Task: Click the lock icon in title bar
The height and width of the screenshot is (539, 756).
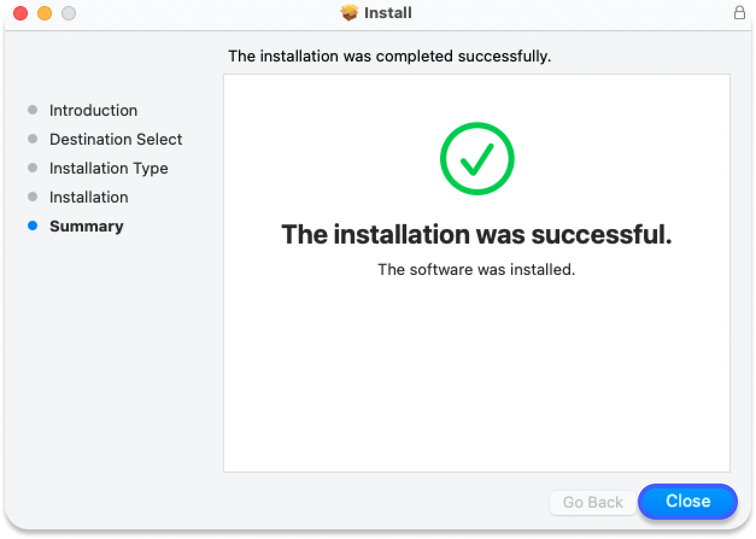Action: pos(739,13)
